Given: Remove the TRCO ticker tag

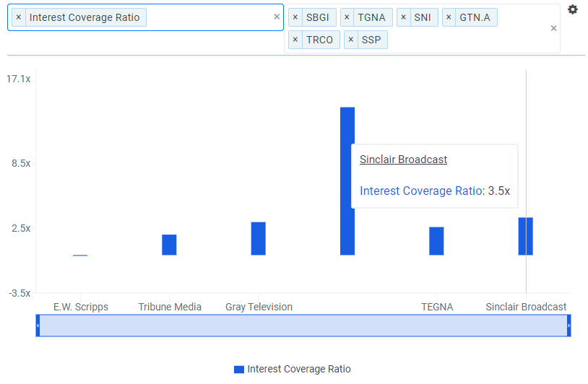Looking at the screenshot, I should (x=295, y=40).
